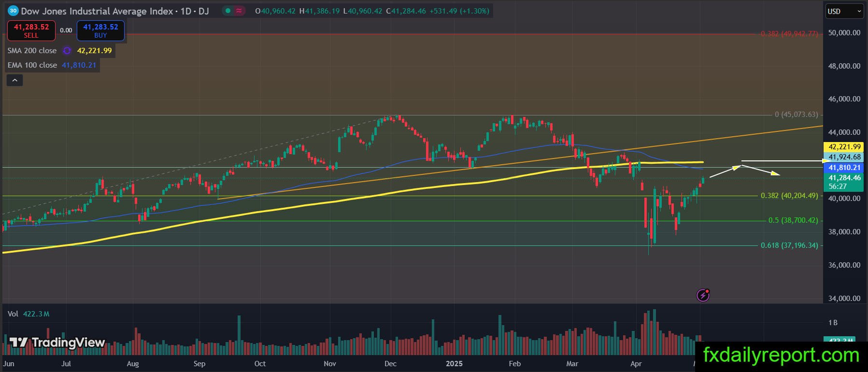
Task: Click the H41,386.19 high value in header
Action: tap(319, 11)
